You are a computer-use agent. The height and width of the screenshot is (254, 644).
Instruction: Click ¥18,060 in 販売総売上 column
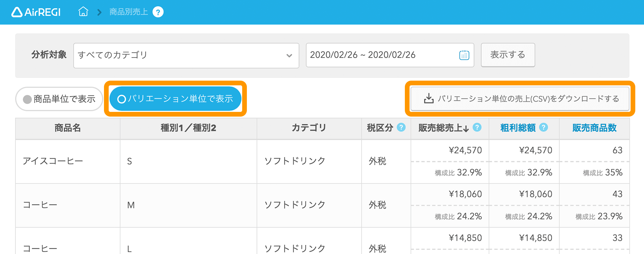[x=465, y=194]
